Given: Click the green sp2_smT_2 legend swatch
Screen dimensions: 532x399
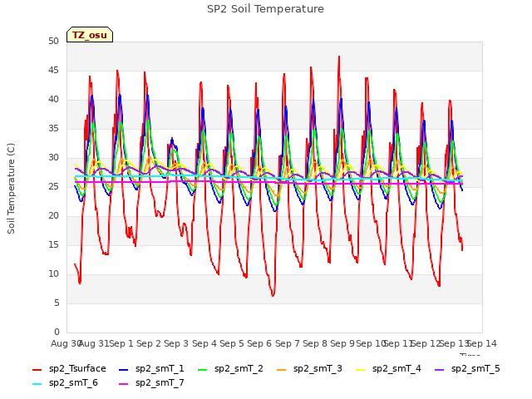Looking at the screenshot, I should tap(203, 369).
